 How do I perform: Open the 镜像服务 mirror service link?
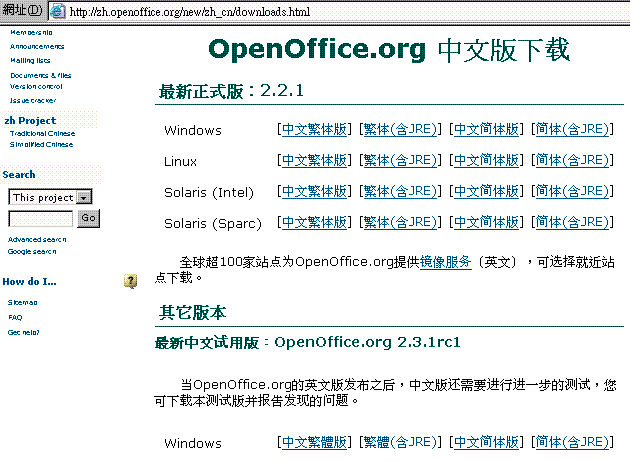(x=446, y=262)
